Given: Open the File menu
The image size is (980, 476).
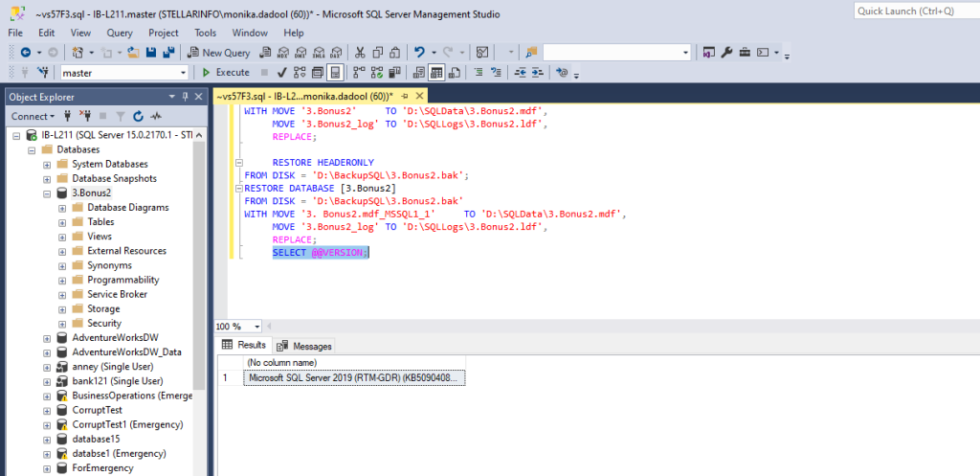Looking at the screenshot, I should [x=15, y=34].
